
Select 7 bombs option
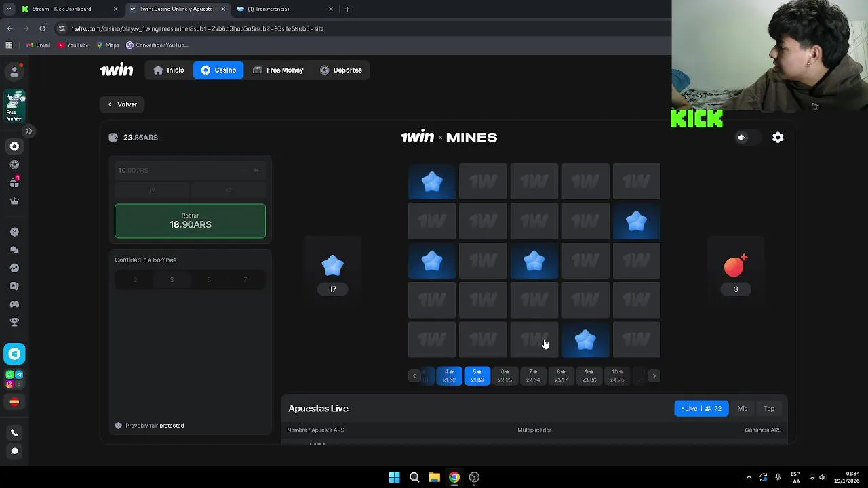point(245,280)
